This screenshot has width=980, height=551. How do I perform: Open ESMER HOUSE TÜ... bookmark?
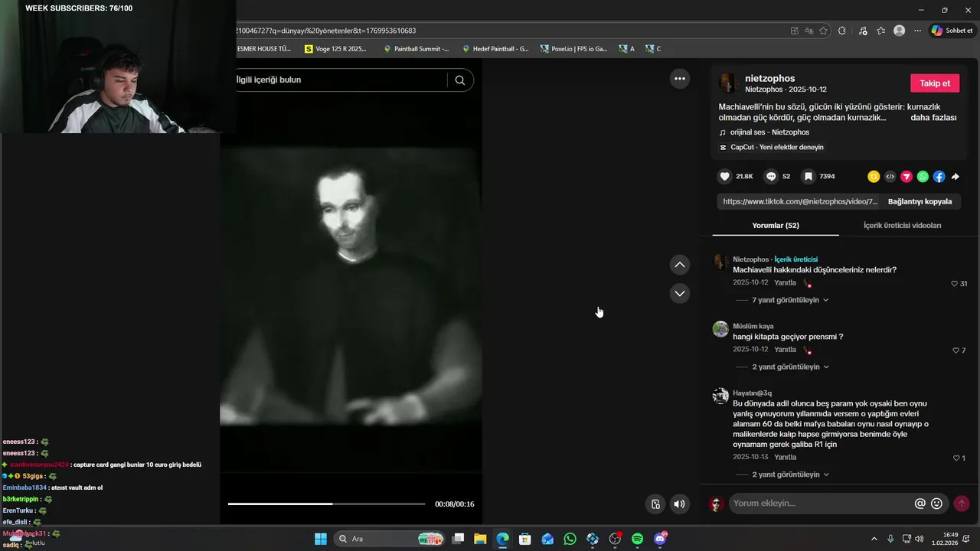click(x=264, y=48)
